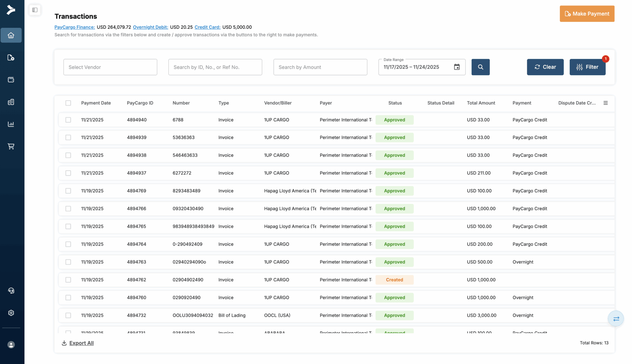This screenshot has width=632, height=364.
Task: Open the Credit Card balance details
Action: [x=207, y=27]
